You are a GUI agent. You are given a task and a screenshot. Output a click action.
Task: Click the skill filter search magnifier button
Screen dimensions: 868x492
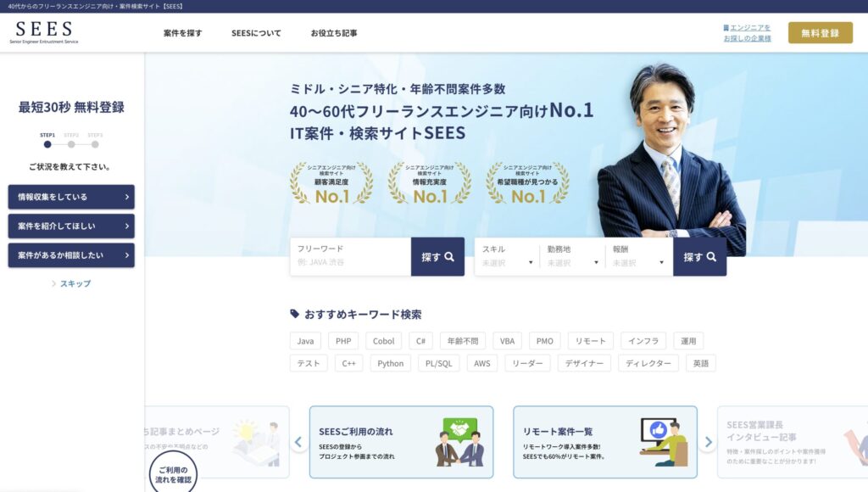(699, 257)
